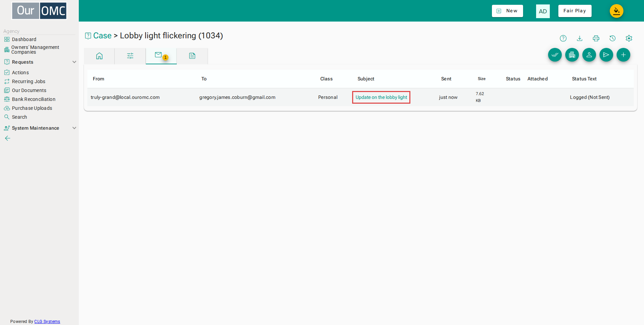
Task: Click the Subject column header
Action: (x=366, y=79)
